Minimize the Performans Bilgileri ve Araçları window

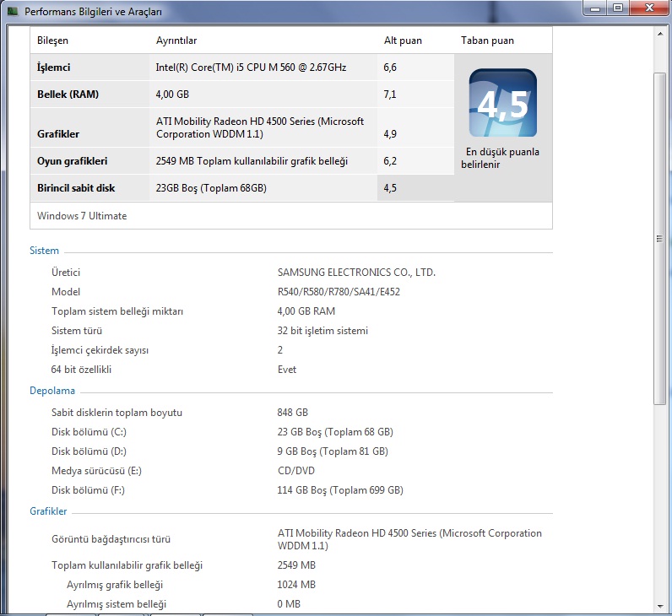pos(596,8)
